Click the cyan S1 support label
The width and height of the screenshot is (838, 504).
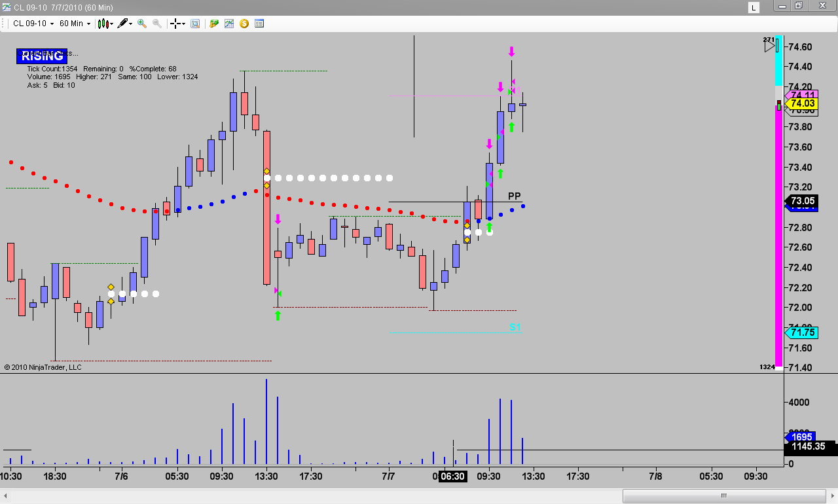[x=515, y=327]
